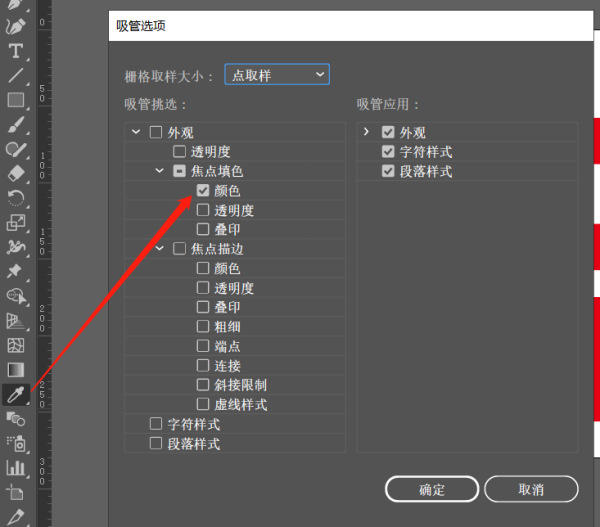Select the Artboard tool
Screen dimensions: 600x527
pyautogui.click(x=16, y=492)
